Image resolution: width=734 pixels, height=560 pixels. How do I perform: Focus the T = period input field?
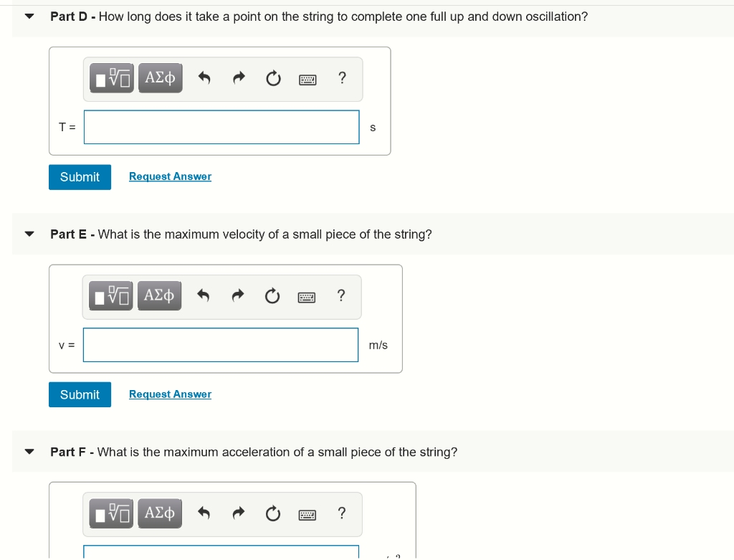(221, 127)
